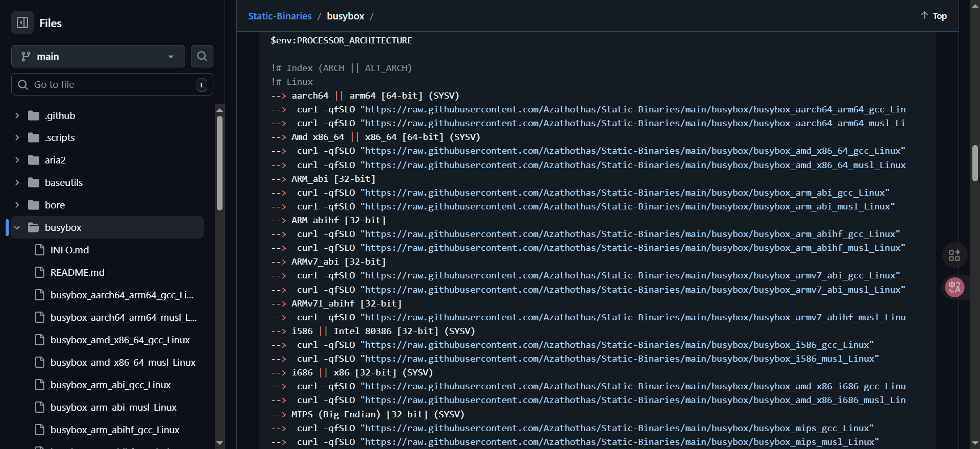This screenshot has height=449, width=980.
Task: Collapse the busybox folder chevron
Action: click(17, 227)
